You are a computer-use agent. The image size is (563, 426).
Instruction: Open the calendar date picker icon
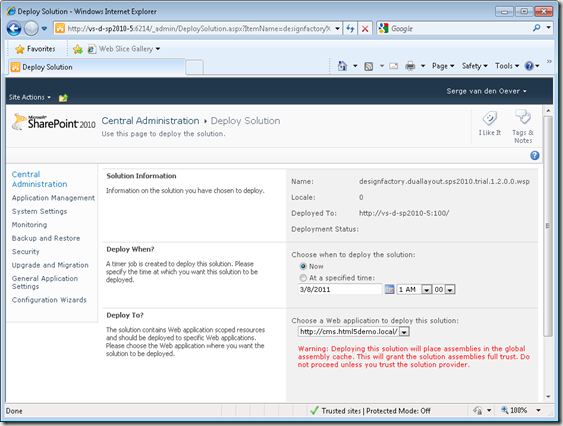(389, 289)
